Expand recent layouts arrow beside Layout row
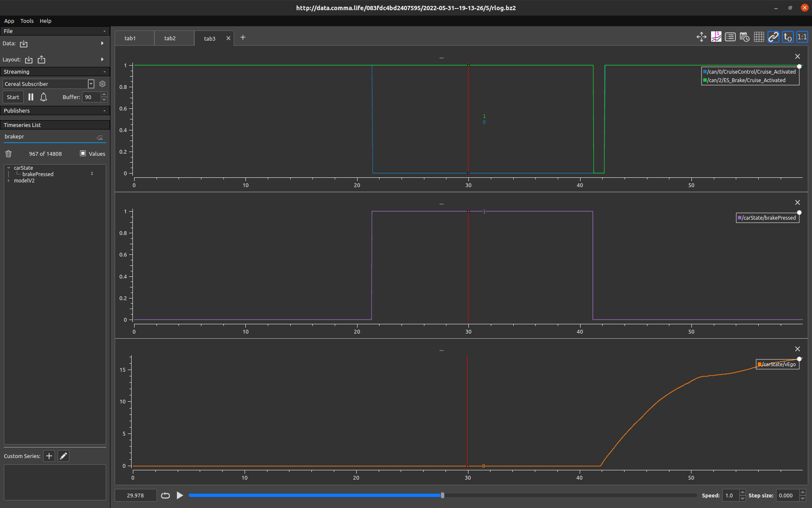 (x=102, y=59)
